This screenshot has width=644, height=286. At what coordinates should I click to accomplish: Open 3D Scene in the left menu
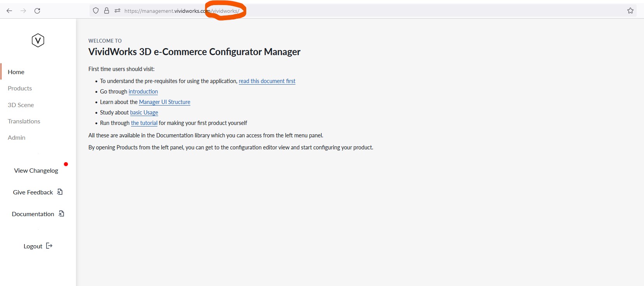coord(21,105)
